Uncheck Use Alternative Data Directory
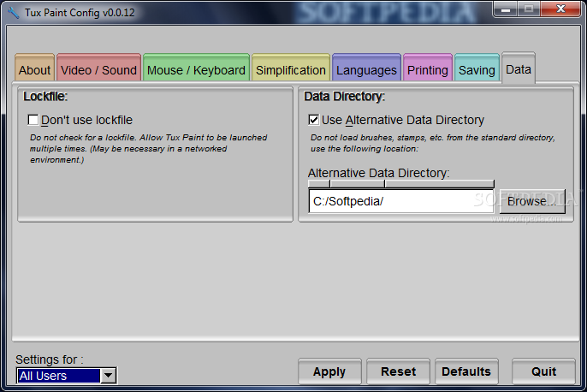Viewport: 587px width, 392px height. point(314,120)
